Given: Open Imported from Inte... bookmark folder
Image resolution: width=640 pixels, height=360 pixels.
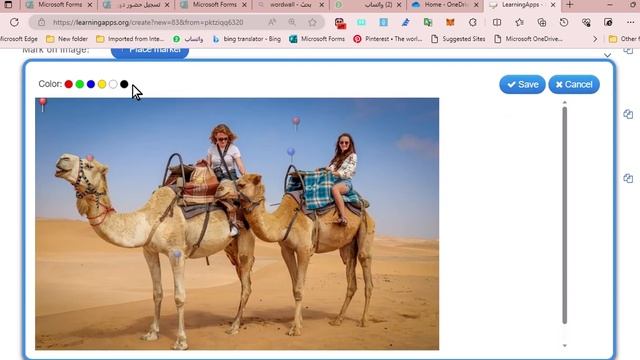Looking at the screenshot, I should (x=130, y=39).
